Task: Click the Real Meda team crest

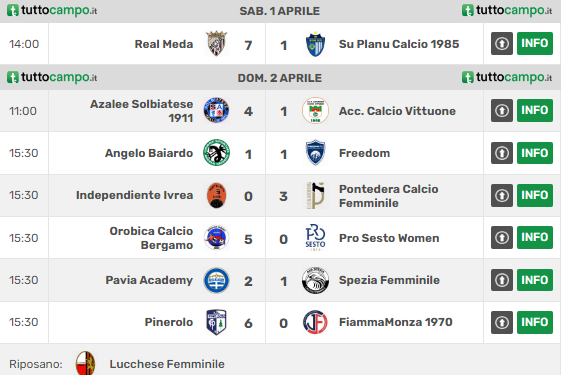Action: coord(216,44)
